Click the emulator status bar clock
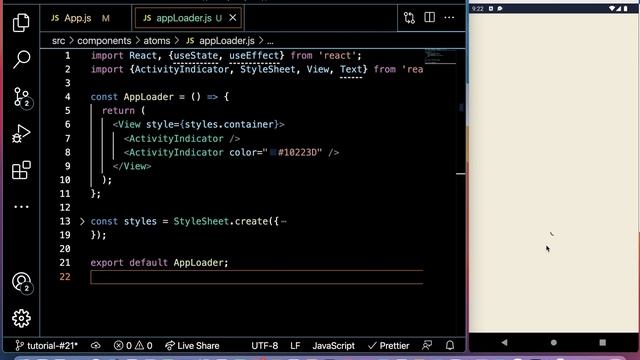This screenshot has width=640, height=360. coord(477,9)
